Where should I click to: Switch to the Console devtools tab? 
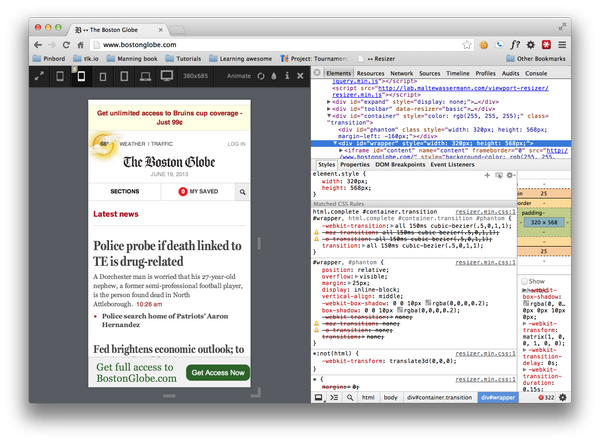coord(536,73)
